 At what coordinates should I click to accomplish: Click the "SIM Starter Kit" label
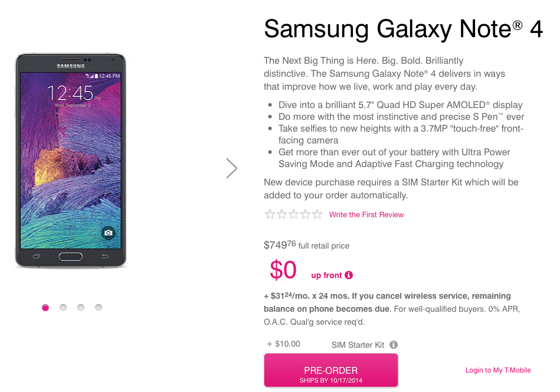pos(358,345)
